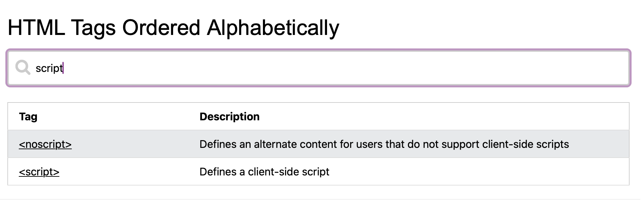Screen dimensions: 644x205
Task: Click the Description column header
Action: (x=229, y=117)
